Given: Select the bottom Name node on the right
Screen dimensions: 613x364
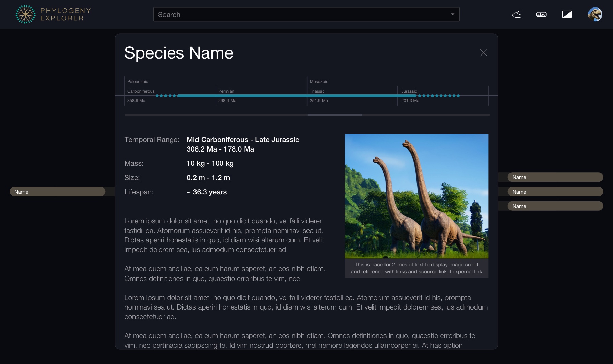Looking at the screenshot, I should tap(555, 206).
